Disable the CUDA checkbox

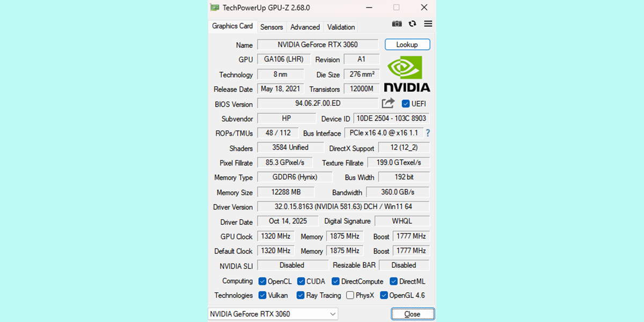point(301,281)
